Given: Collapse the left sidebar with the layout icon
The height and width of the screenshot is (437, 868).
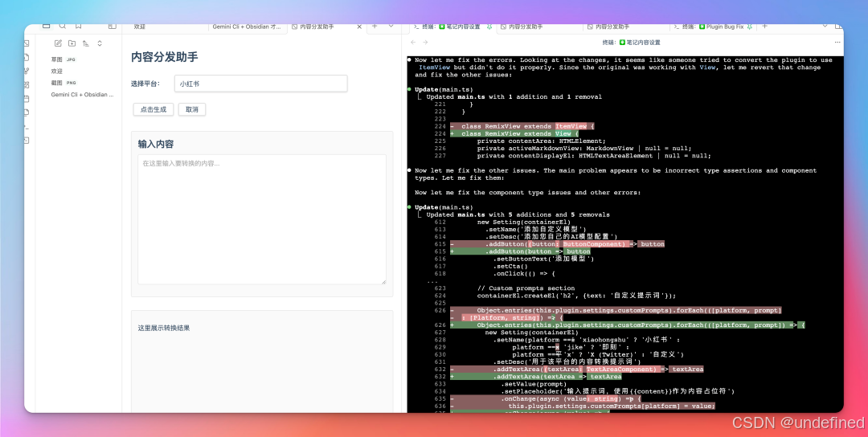Looking at the screenshot, I should point(113,26).
